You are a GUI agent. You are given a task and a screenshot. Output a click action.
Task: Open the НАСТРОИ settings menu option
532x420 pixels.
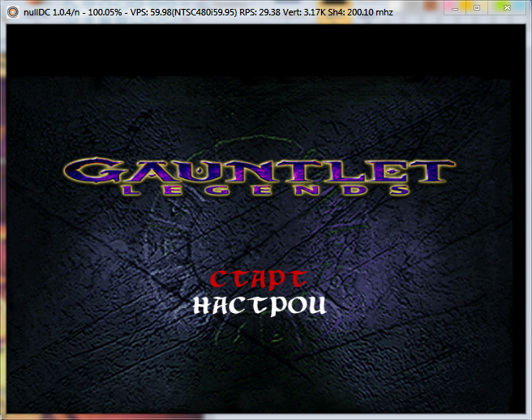pos(260,306)
